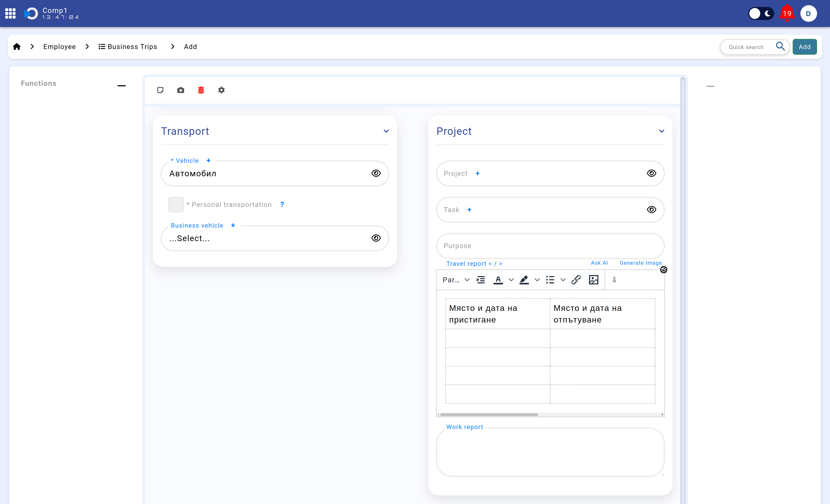
Task: Insert link in editor
Action: [576, 280]
